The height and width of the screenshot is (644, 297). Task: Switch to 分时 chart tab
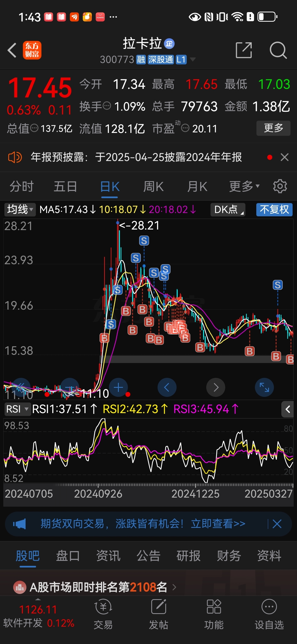point(21,186)
